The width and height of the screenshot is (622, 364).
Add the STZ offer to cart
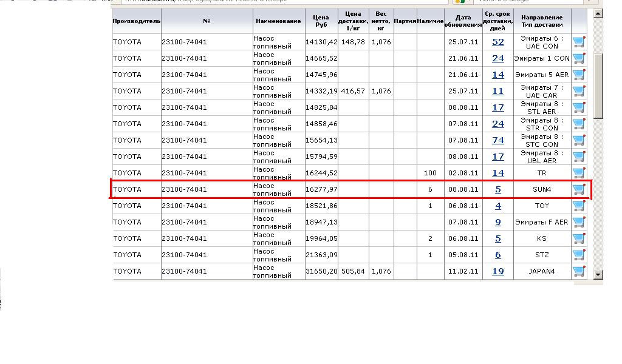[x=579, y=255]
